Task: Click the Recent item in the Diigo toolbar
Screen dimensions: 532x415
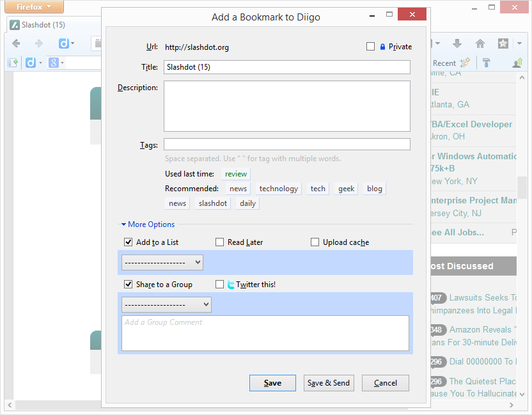Action: point(444,63)
